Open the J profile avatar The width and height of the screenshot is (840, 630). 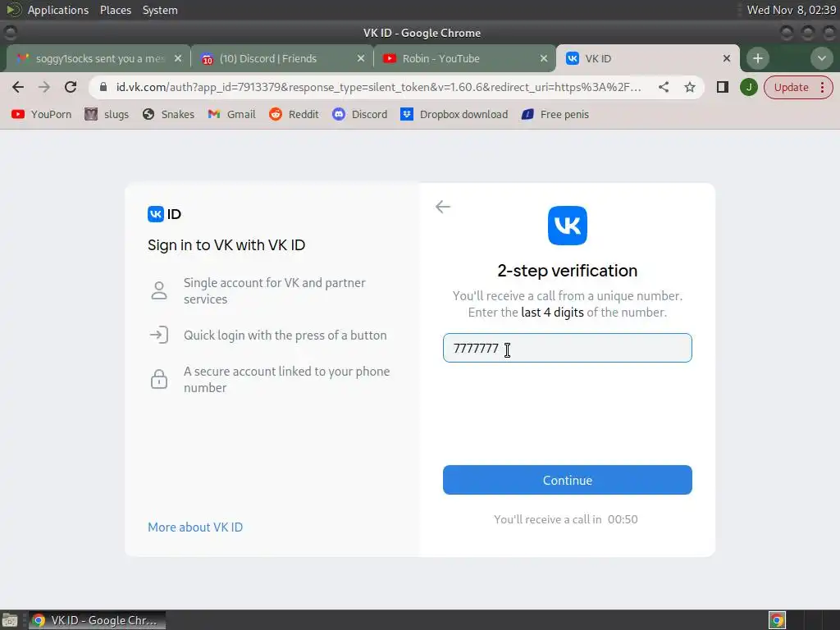(x=748, y=87)
